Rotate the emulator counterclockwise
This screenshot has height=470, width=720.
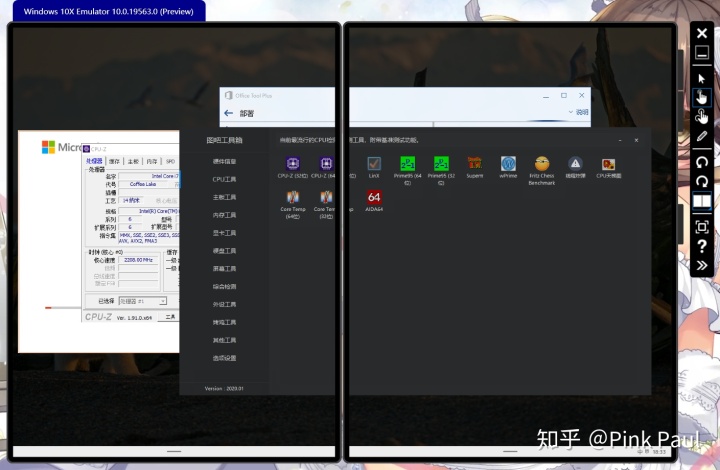(702, 162)
